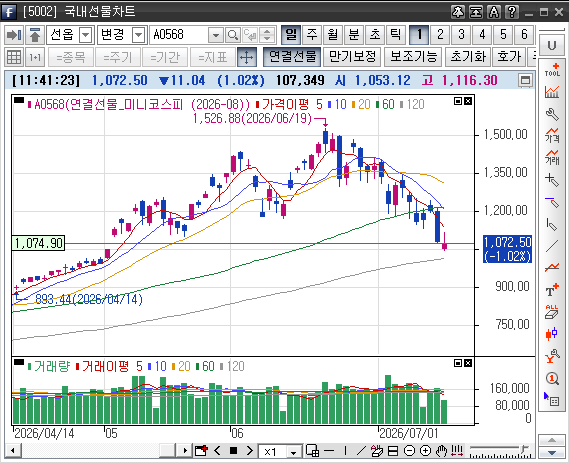569x463 pixels.
Task: Open the 변경 dropdown arrow
Action: (x=138, y=35)
